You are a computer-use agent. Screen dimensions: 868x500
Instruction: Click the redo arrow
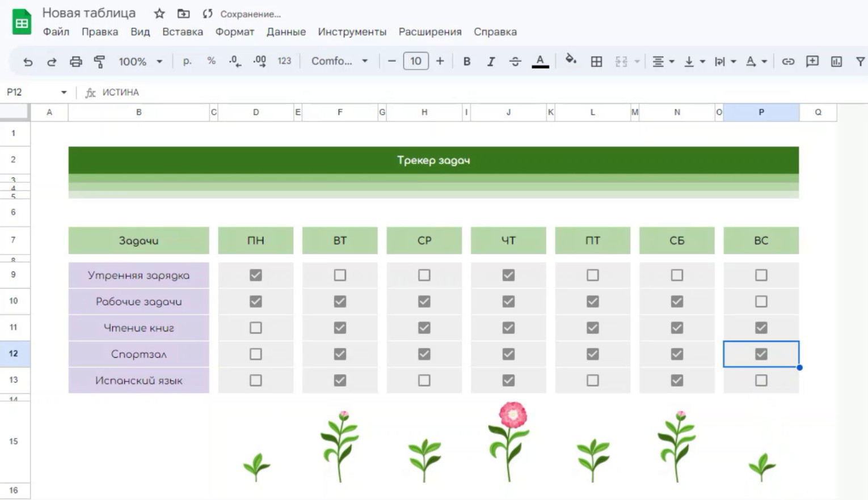click(x=52, y=61)
